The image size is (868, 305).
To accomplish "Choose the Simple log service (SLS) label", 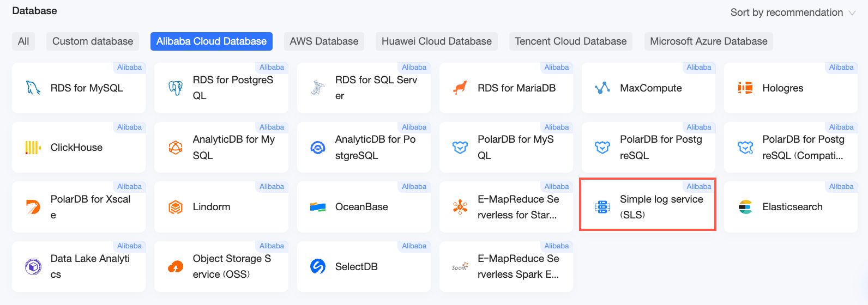I will [x=661, y=207].
